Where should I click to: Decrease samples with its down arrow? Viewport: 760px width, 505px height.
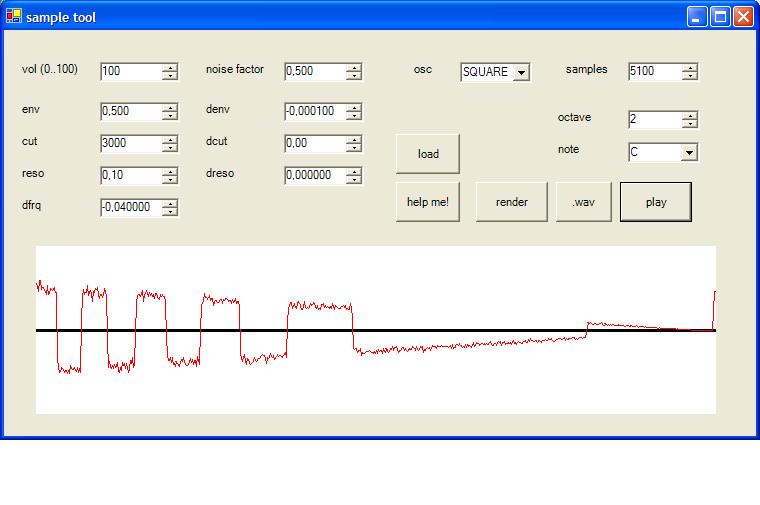(x=690, y=76)
